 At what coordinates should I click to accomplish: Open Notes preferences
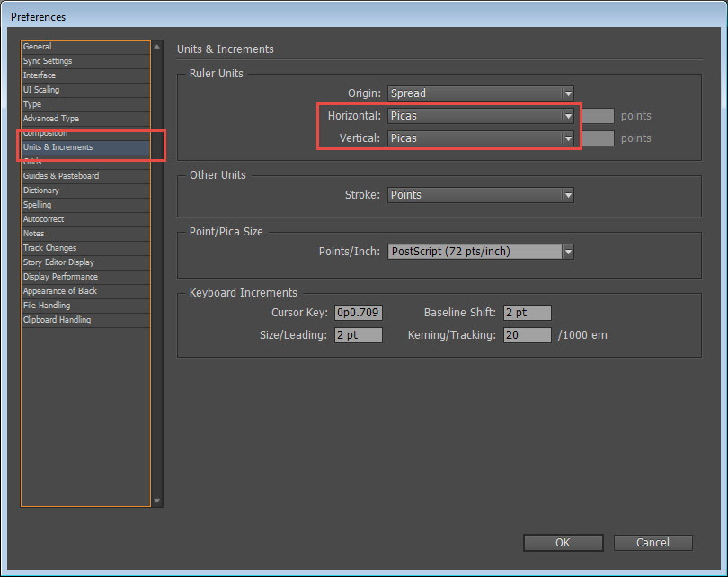[85, 234]
